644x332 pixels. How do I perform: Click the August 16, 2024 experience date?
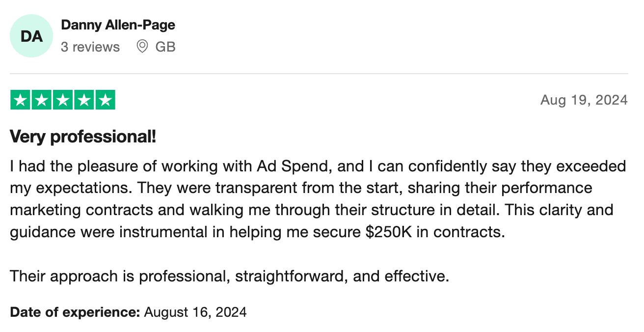(195, 312)
